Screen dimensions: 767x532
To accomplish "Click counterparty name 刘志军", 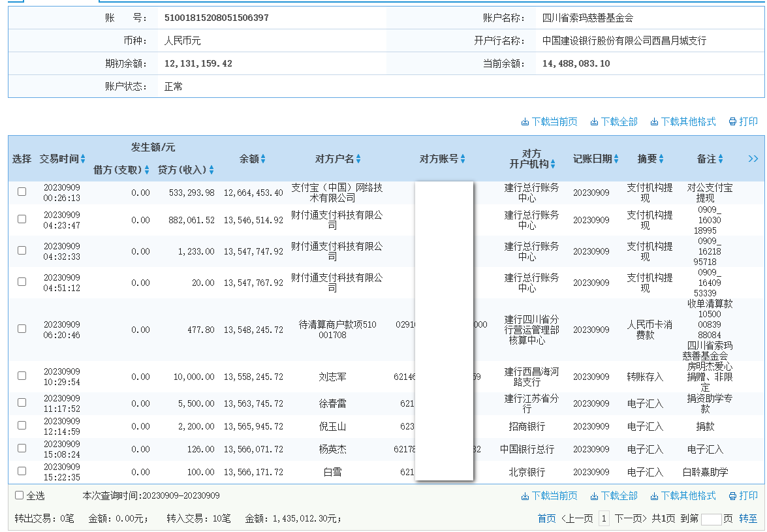I will coord(333,377).
